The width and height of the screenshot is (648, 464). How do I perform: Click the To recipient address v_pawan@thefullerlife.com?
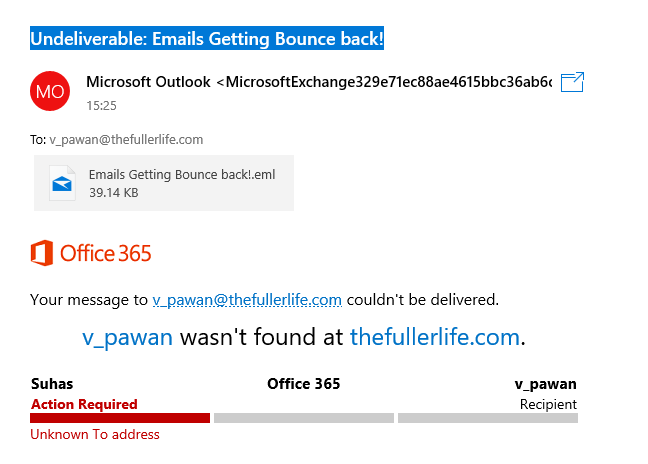coord(126,140)
